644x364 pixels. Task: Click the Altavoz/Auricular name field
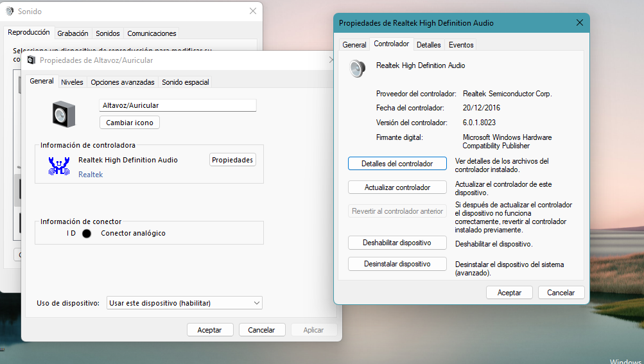click(x=177, y=105)
